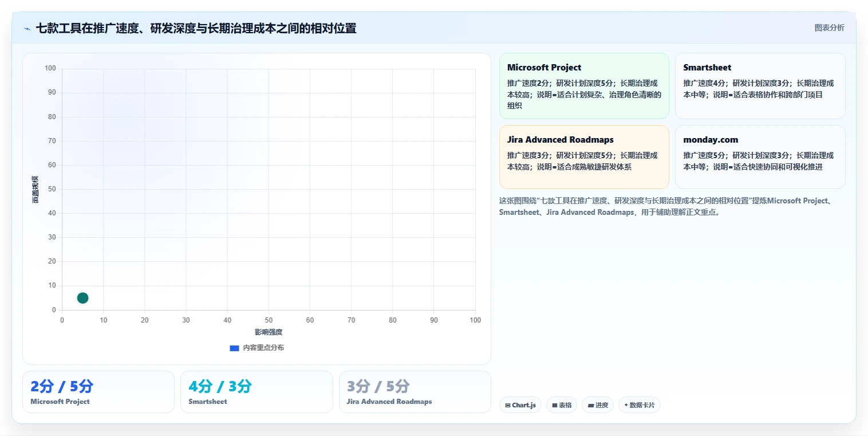
Task: Click the Microsoft Project card description text
Action: tap(584, 95)
